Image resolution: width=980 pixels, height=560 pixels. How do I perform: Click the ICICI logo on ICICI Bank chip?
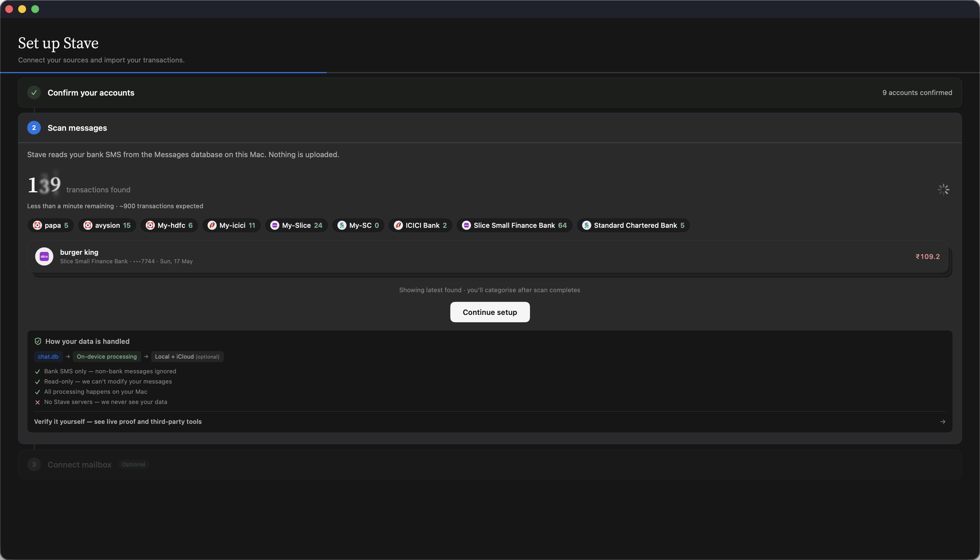tap(398, 225)
